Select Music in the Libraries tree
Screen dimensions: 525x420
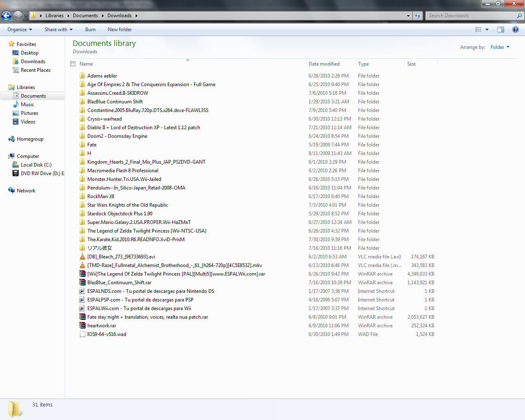click(27, 105)
